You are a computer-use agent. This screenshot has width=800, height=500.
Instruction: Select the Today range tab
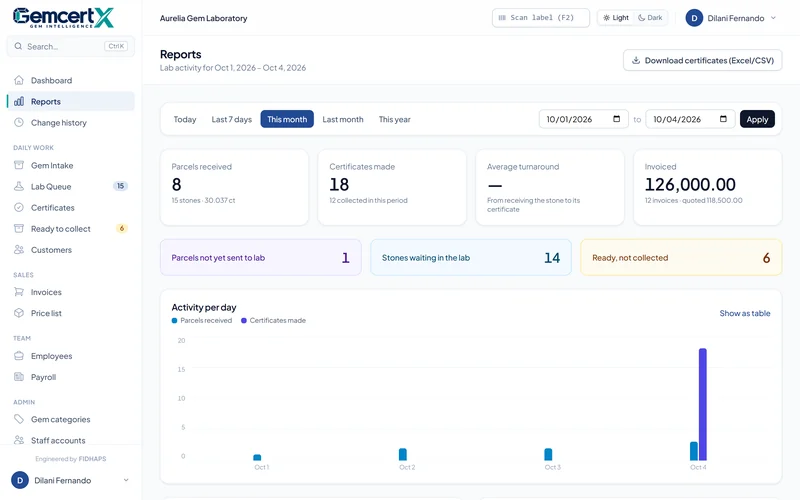click(x=185, y=119)
